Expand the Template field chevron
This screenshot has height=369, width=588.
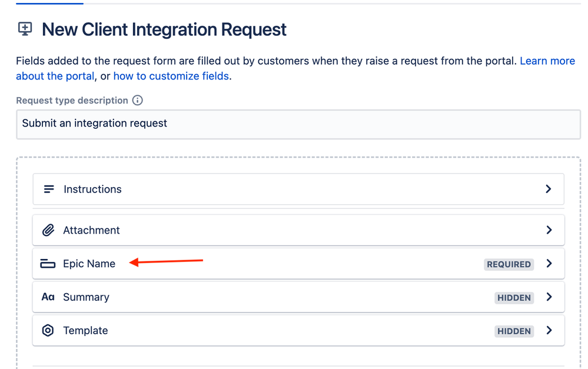coord(549,331)
